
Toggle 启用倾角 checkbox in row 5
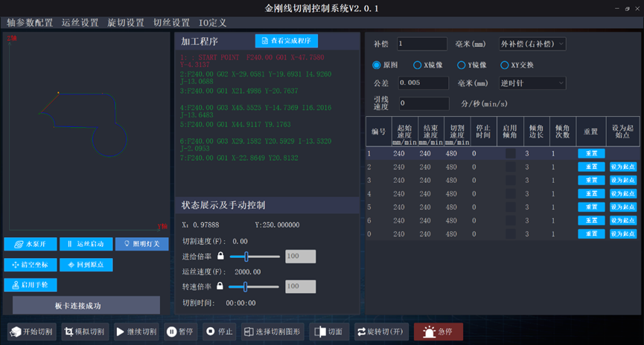[511, 207]
